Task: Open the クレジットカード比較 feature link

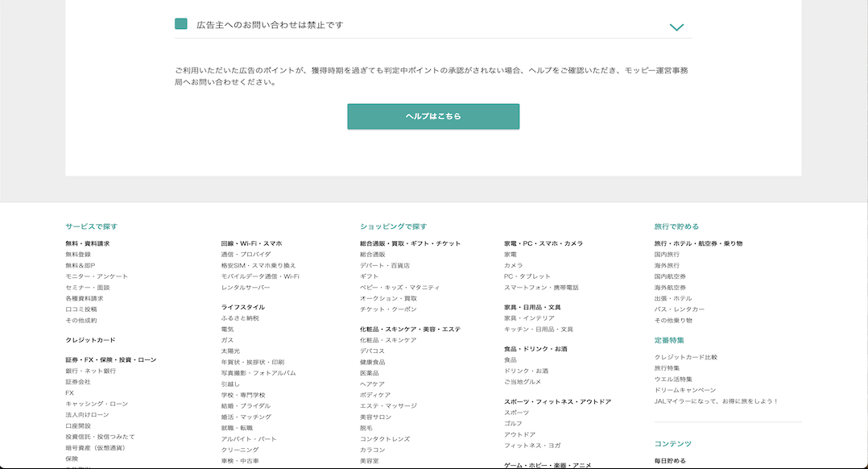Action: click(x=685, y=357)
